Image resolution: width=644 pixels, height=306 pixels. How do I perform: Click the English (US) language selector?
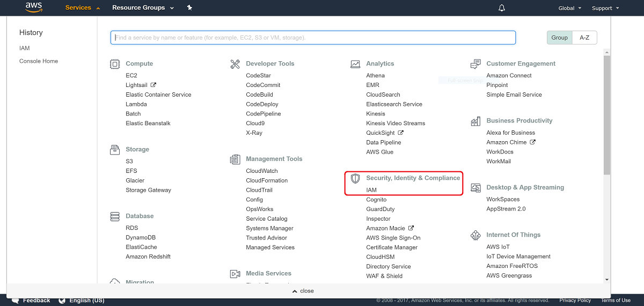(x=87, y=301)
